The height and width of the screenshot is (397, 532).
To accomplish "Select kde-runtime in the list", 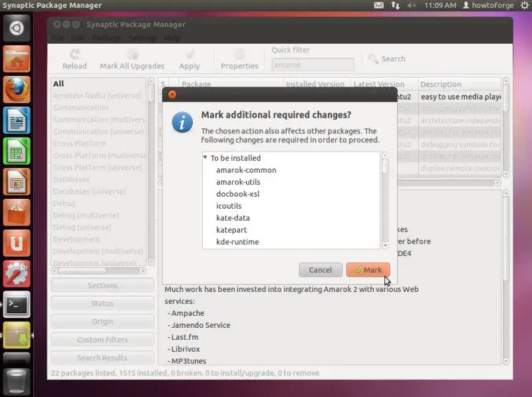I will pyautogui.click(x=237, y=242).
